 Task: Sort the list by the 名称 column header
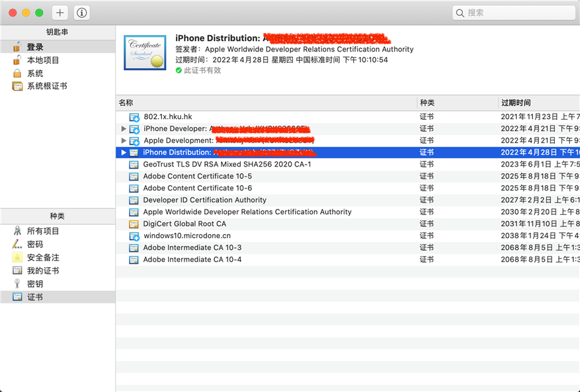tap(267, 103)
